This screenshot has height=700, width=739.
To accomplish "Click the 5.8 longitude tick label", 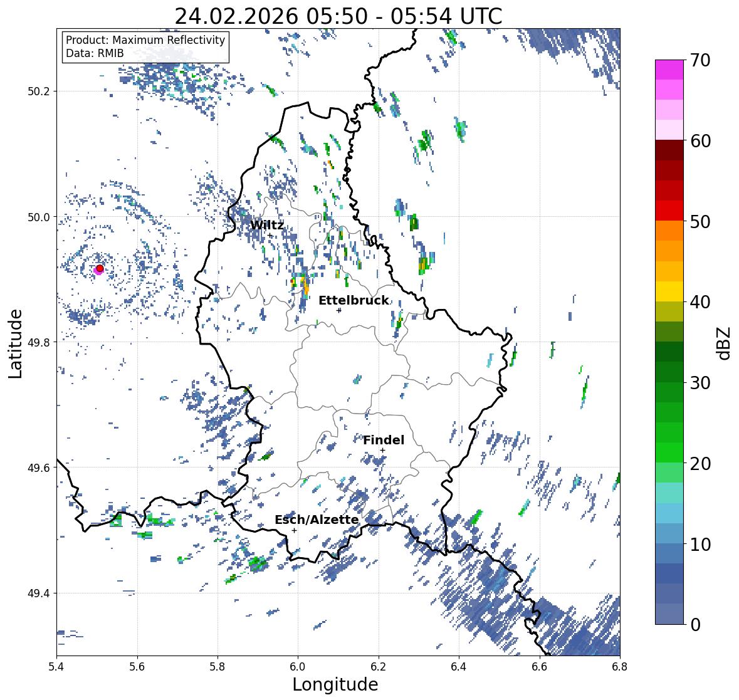I will click(x=218, y=667).
